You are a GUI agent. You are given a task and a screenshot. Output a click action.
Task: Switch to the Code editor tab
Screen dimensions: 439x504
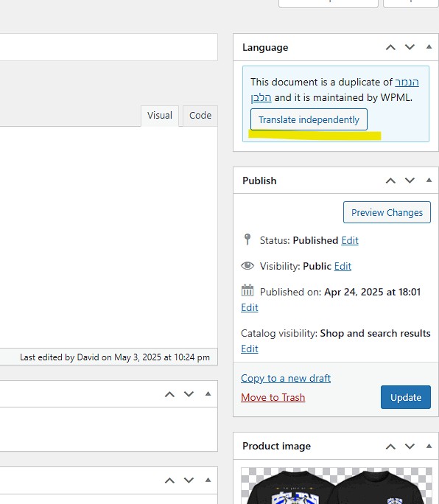coord(200,116)
